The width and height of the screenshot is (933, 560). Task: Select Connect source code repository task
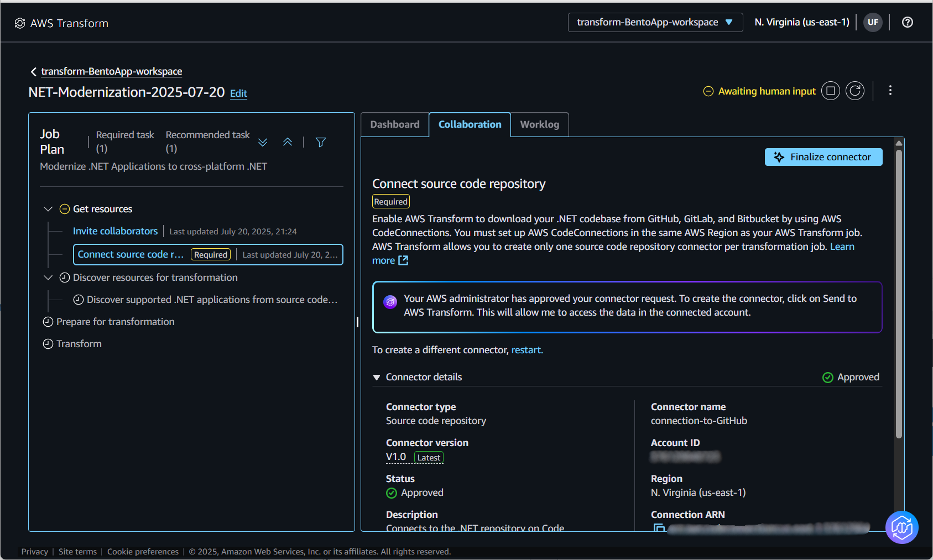tap(208, 254)
